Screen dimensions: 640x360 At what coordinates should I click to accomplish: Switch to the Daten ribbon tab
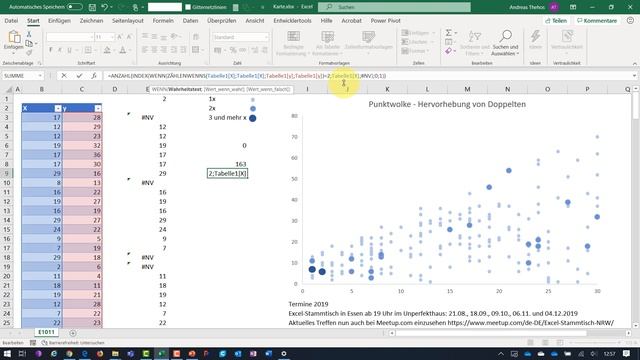tap(190, 20)
